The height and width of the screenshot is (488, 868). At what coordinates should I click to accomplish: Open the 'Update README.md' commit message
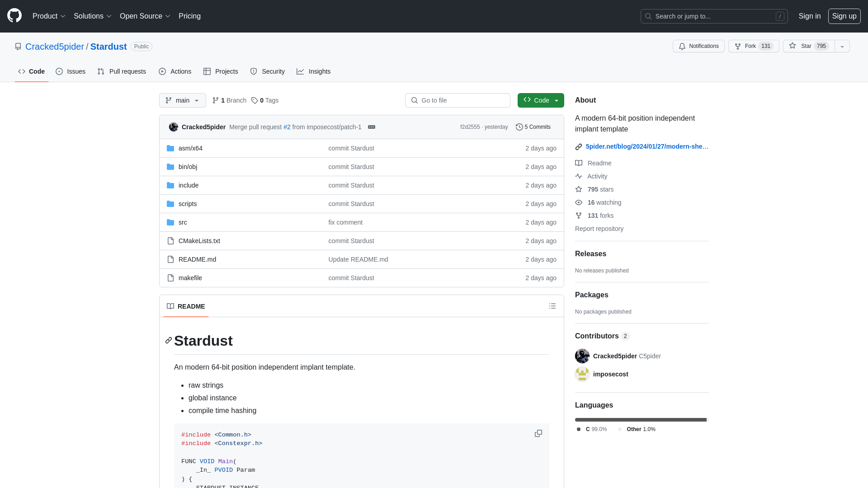coord(358,259)
